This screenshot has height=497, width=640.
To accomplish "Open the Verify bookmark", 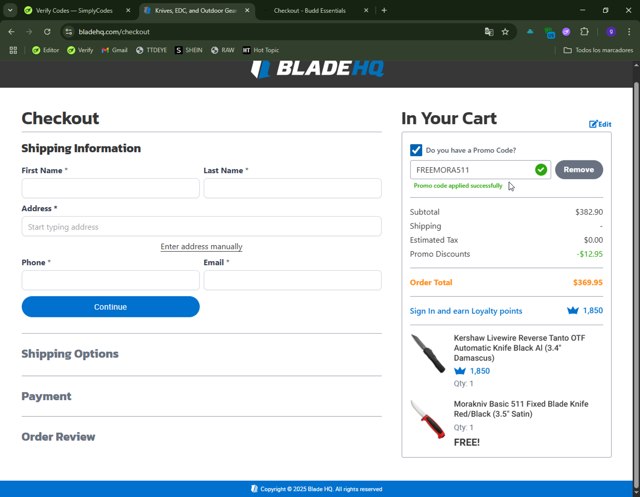I will point(80,50).
